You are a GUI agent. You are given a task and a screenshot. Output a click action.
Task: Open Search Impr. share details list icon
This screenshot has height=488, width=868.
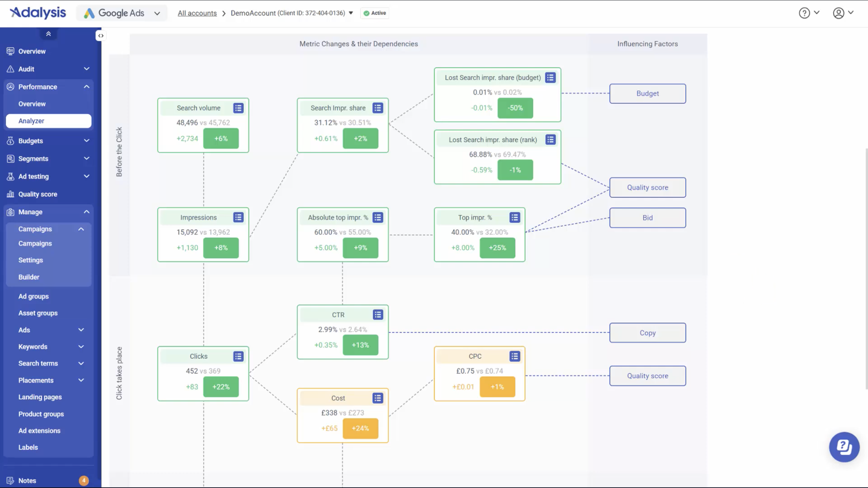[x=378, y=108]
